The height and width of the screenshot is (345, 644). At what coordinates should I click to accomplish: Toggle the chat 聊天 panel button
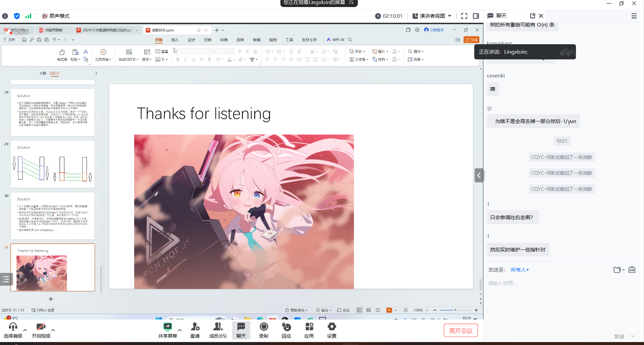tap(241, 331)
